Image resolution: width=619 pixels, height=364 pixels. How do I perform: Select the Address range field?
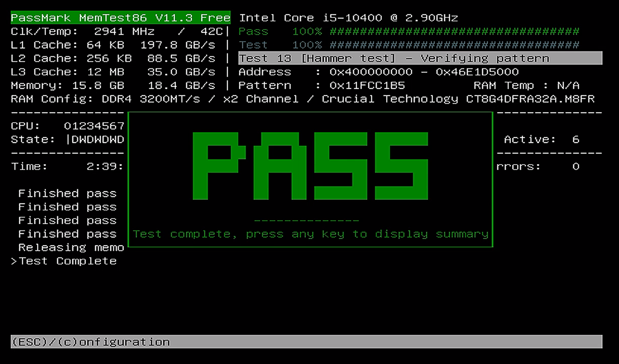click(x=377, y=72)
